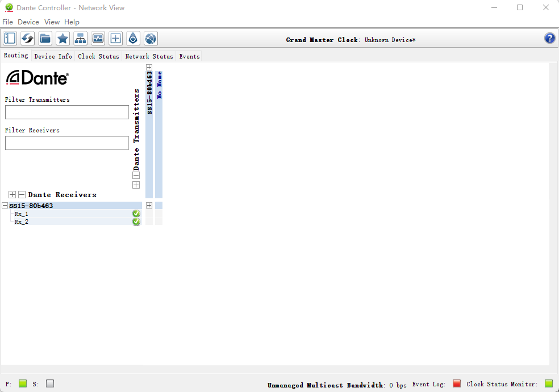
Task: Open the Help menu
Action: (72, 22)
